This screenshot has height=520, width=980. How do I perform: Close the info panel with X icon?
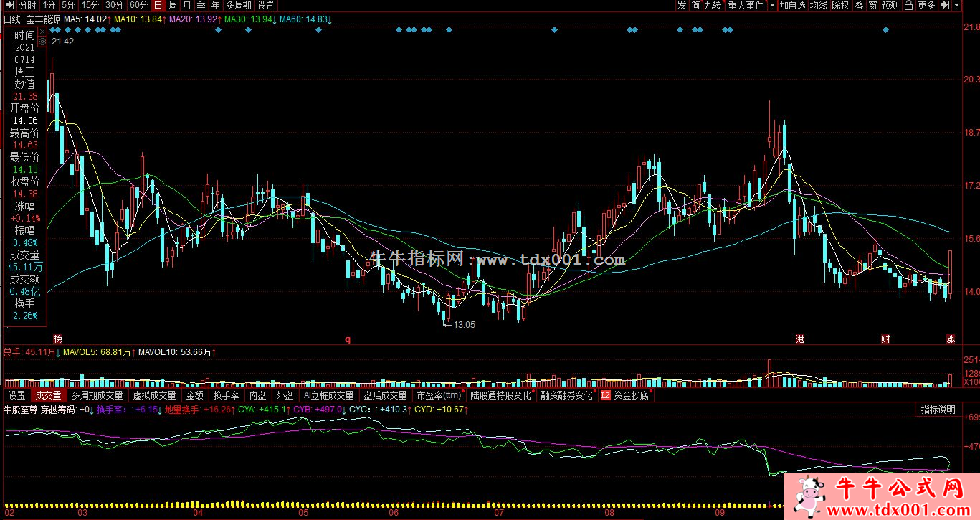[42, 32]
